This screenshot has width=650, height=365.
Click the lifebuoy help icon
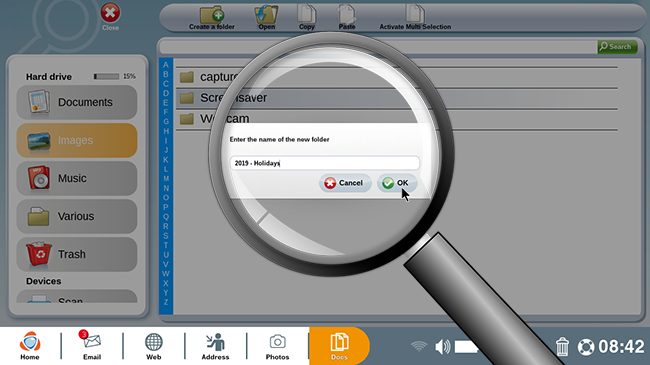point(586,347)
